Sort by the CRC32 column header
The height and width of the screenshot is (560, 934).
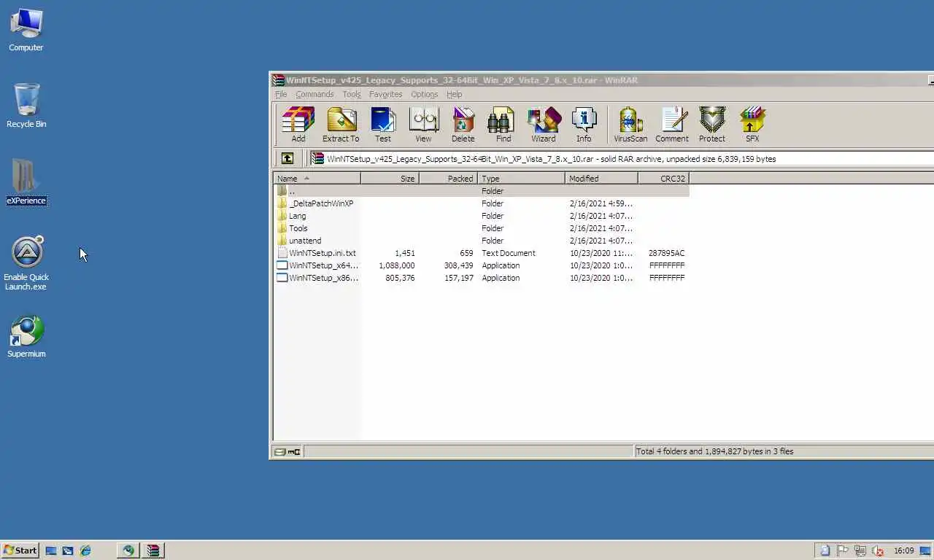(663, 179)
